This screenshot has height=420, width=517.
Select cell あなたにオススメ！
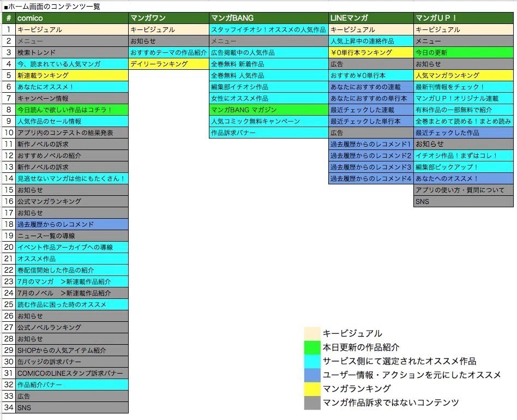[x=72, y=87]
